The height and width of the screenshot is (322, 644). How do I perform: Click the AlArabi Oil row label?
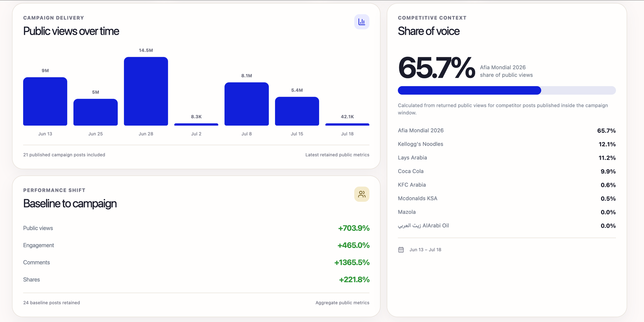point(423,226)
